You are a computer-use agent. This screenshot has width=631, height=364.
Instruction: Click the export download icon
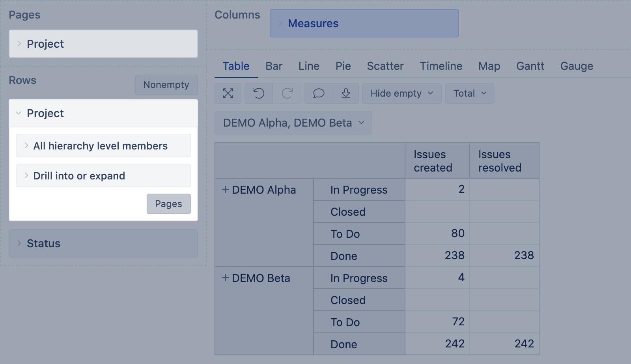(x=345, y=93)
